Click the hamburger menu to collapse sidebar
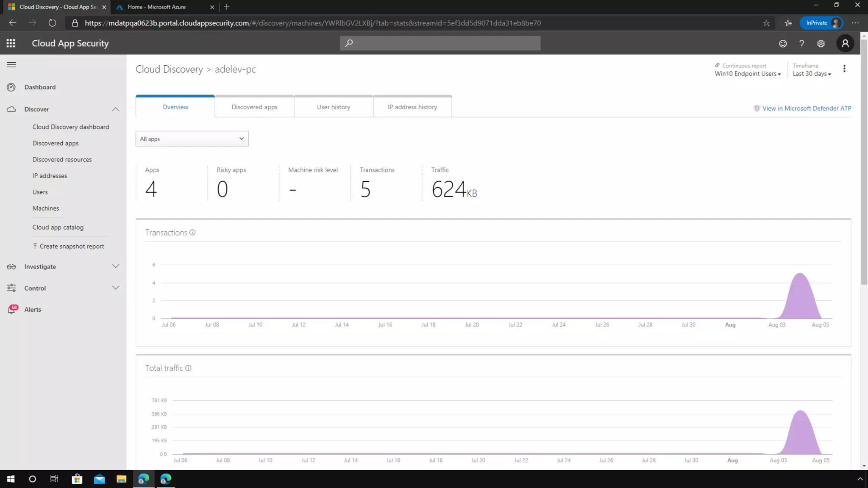This screenshot has width=868, height=488. pyautogui.click(x=11, y=65)
